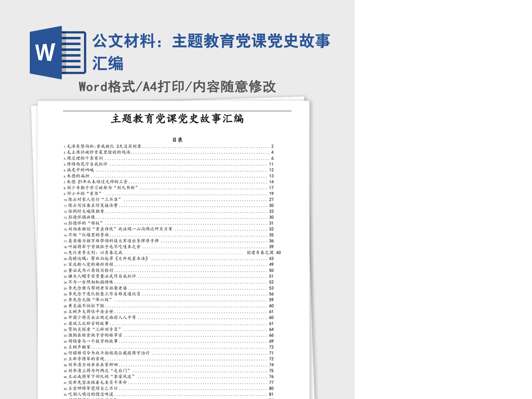Click '创建青春之国 40' on the entry 19 line

tap(263, 252)
